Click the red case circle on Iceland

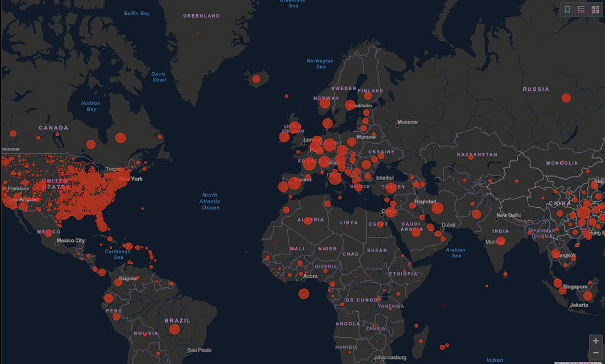(x=256, y=78)
